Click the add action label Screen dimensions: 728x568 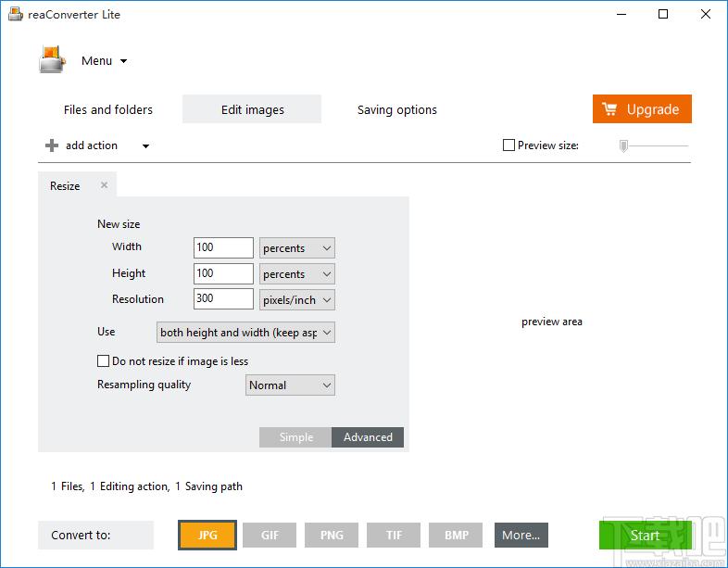(x=92, y=145)
